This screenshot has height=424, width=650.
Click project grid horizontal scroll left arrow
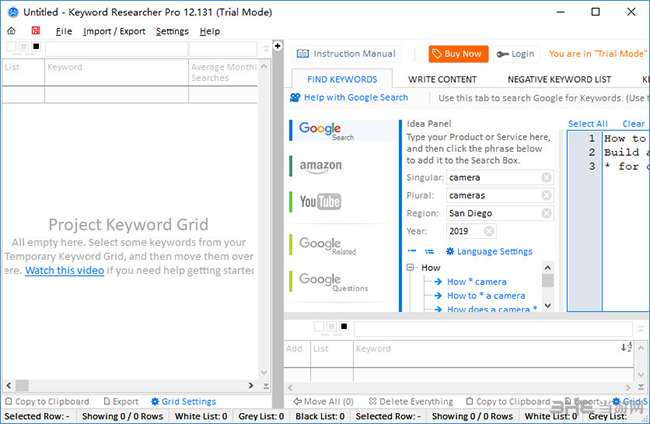[x=9, y=385]
